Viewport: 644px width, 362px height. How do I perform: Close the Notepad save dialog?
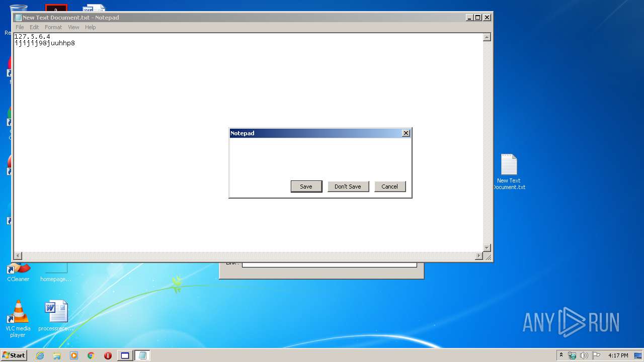[406, 133]
